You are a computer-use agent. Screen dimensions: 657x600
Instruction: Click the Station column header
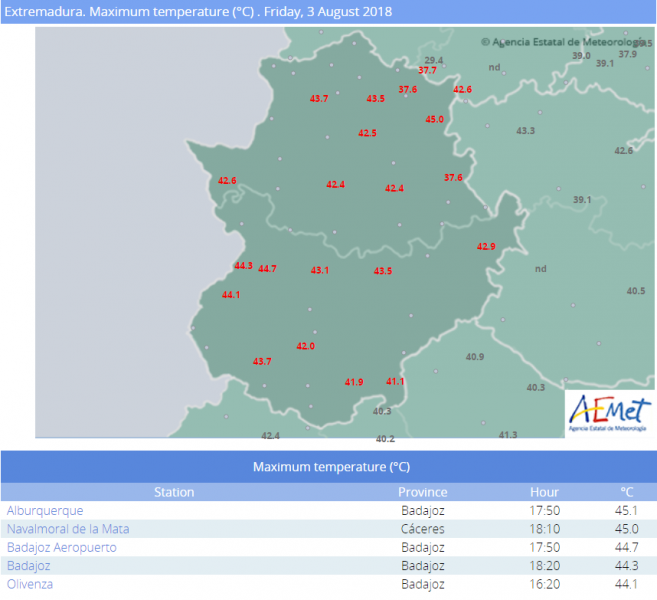click(174, 492)
